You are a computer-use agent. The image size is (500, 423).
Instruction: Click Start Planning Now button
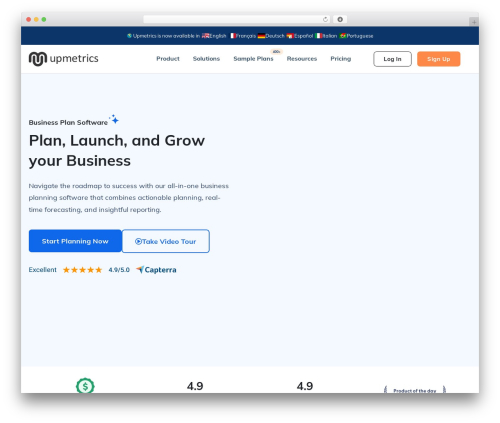click(x=75, y=241)
